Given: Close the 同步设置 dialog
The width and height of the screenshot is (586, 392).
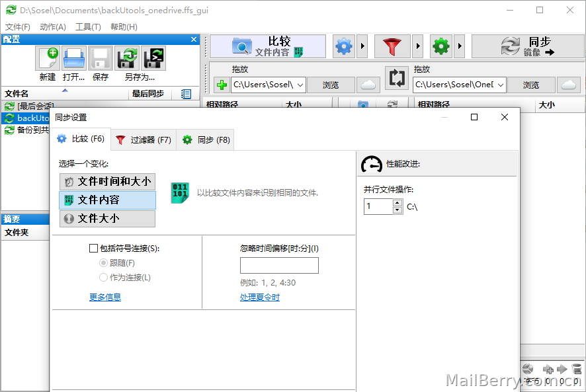Looking at the screenshot, I should [x=505, y=118].
